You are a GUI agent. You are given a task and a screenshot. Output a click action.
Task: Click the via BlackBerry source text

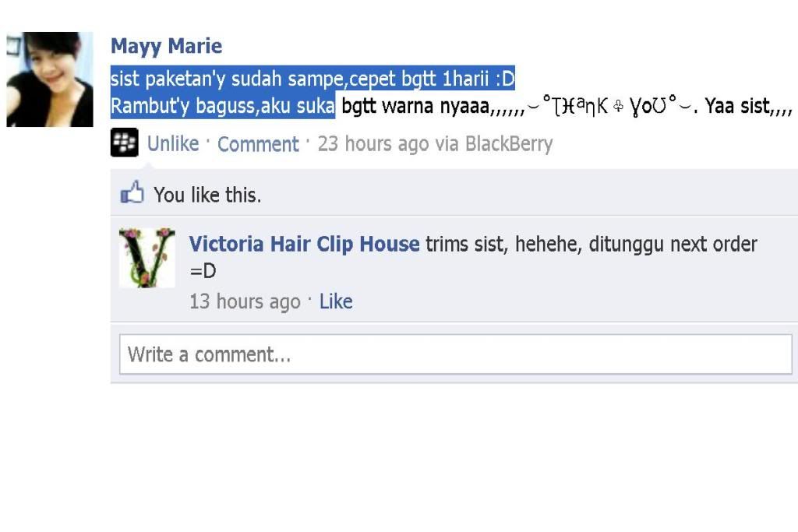(x=493, y=144)
